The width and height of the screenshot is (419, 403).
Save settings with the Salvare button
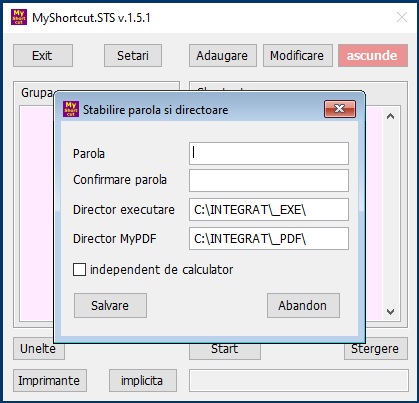110,305
